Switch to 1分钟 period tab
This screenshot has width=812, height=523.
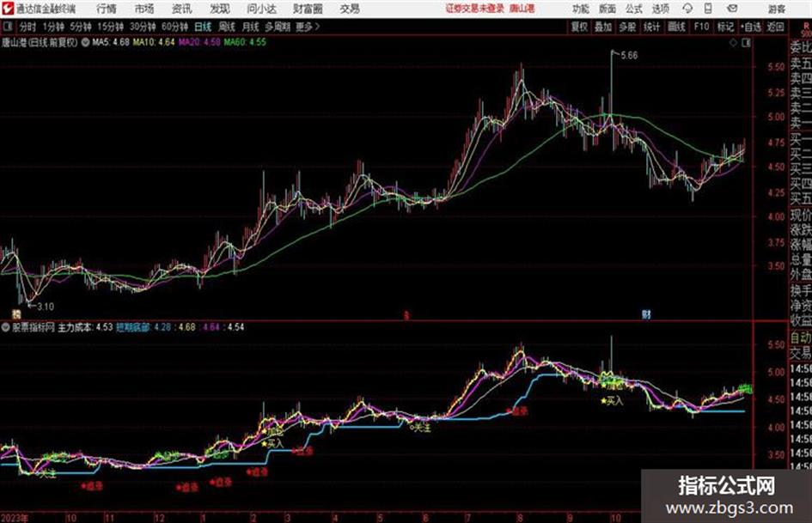coord(52,27)
